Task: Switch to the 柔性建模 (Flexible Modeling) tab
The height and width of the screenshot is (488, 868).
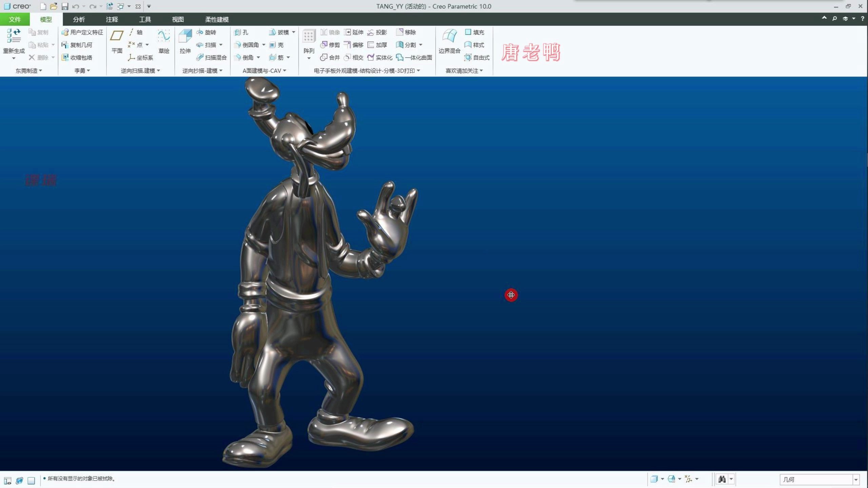Action: click(x=217, y=19)
